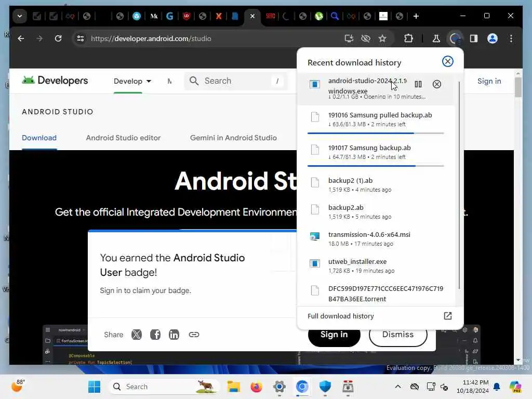Open the weather widget showing 88°
This screenshot has width=532, height=399.
coord(18,386)
